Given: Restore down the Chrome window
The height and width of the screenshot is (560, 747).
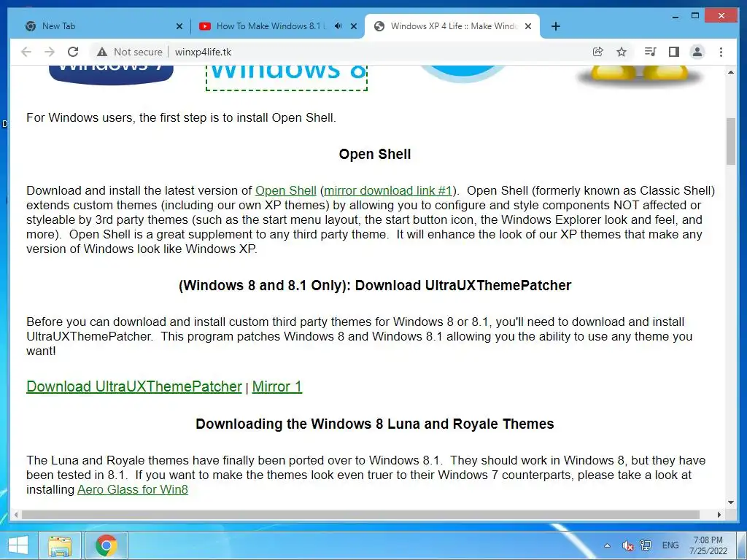Looking at the screenshot, I should [x=695, y=16].
